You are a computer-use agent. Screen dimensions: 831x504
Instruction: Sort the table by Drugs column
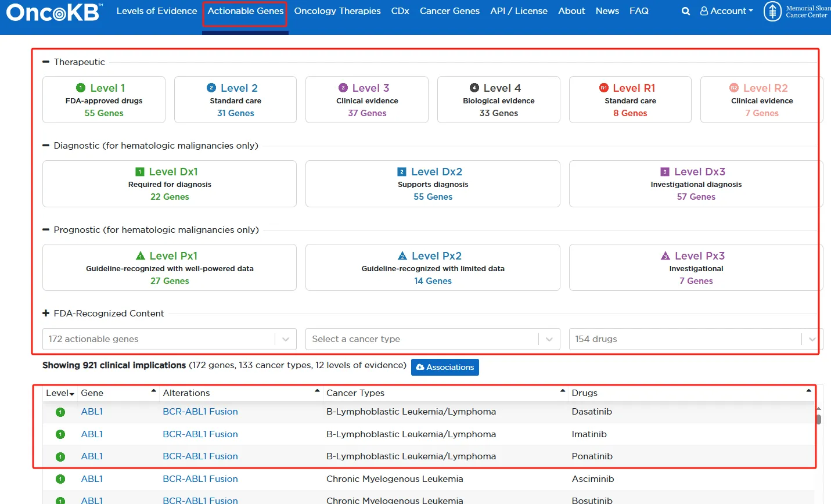pos(584,393)
